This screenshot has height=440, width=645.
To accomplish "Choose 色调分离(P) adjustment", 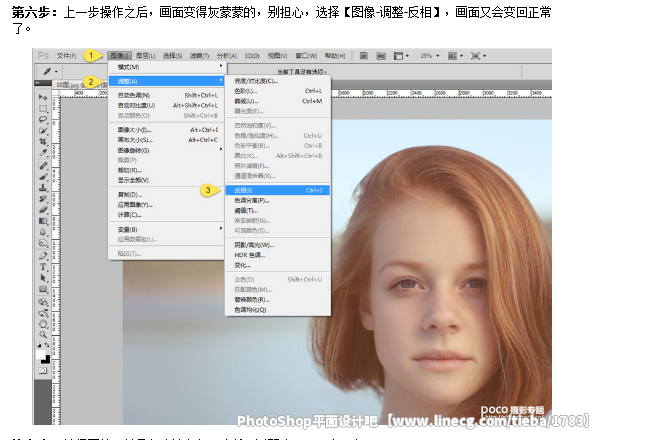I will pyautogui.click(x=278, y=200).
